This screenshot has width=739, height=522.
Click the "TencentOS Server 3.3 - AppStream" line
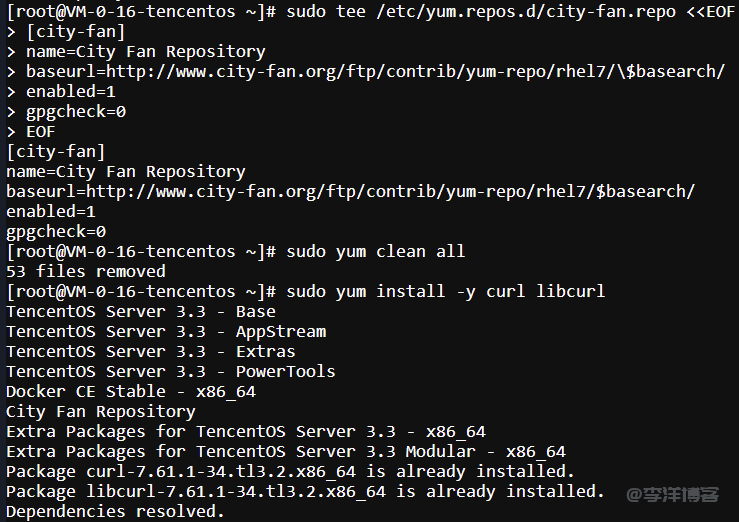click(166, 331)
